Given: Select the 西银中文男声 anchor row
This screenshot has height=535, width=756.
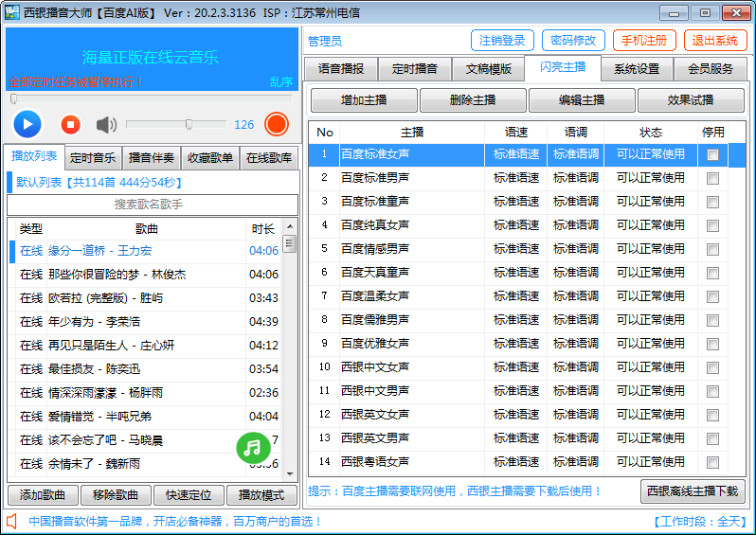Looking at the screenshot, I should coord(518,391).
